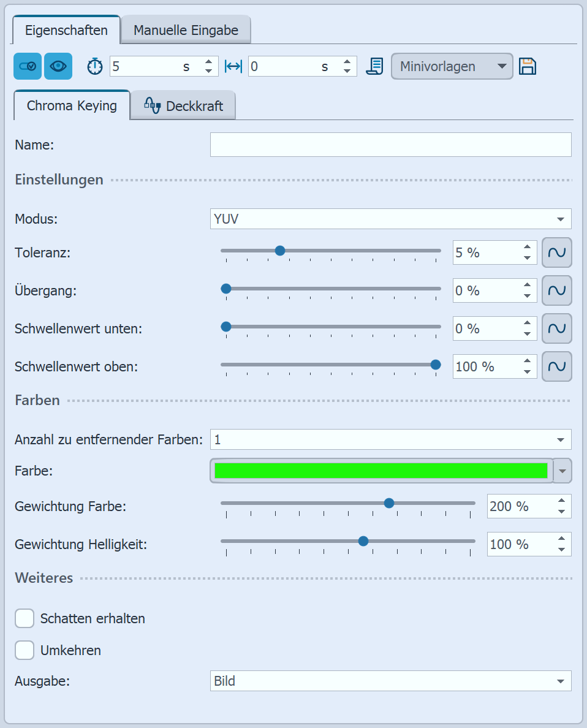Click the horizontal width arrows icon

233,66
